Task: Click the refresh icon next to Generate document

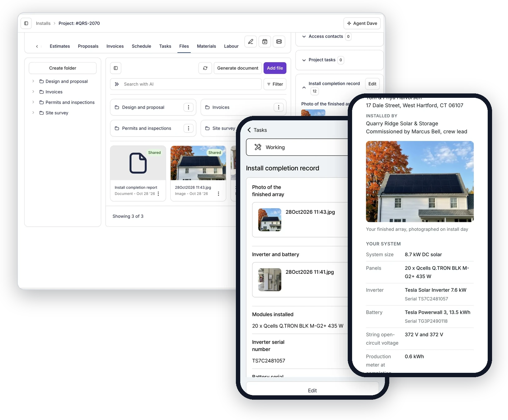Action: 205,68
